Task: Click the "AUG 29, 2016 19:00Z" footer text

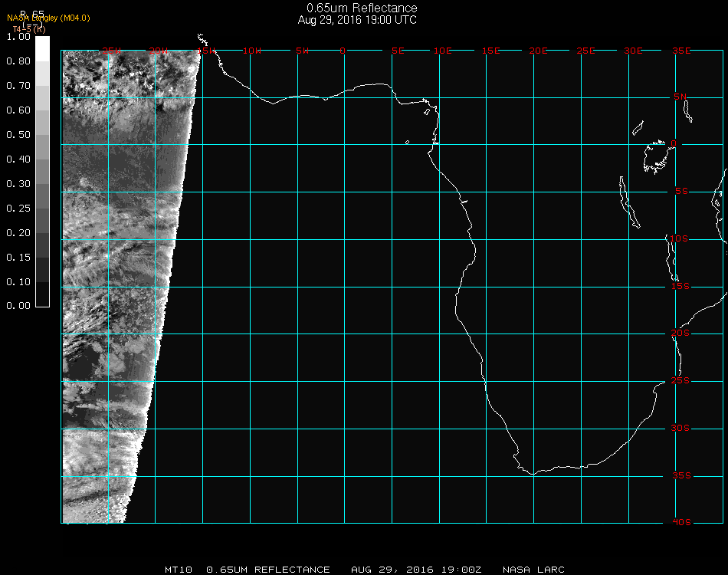Action: (x=416, y=570)
